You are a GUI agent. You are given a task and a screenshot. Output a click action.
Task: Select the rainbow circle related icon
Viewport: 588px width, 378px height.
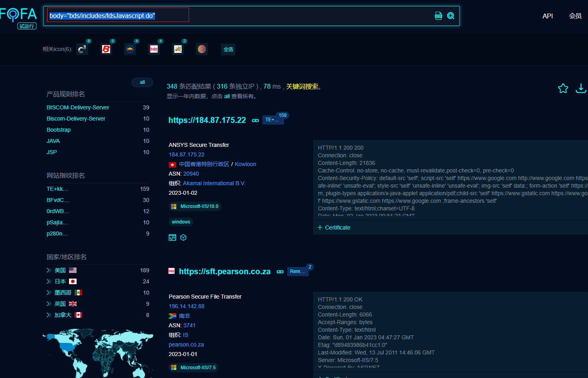click(130, 49)
